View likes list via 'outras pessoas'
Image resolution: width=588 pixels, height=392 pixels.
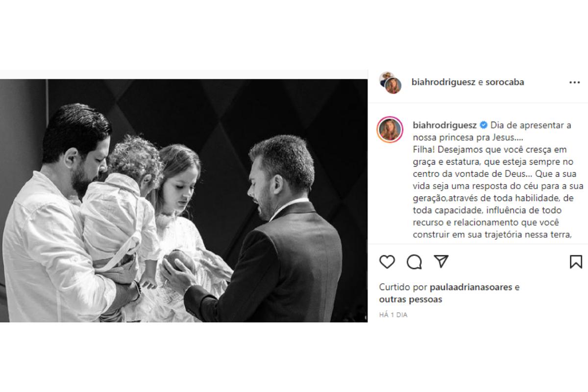point(410,299)
